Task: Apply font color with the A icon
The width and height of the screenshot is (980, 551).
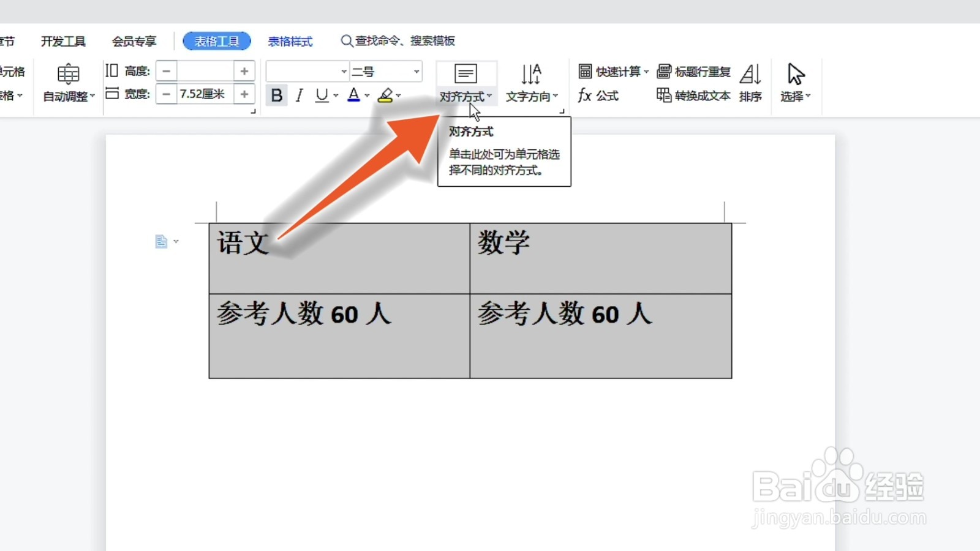Action: [x=353, y=96]
